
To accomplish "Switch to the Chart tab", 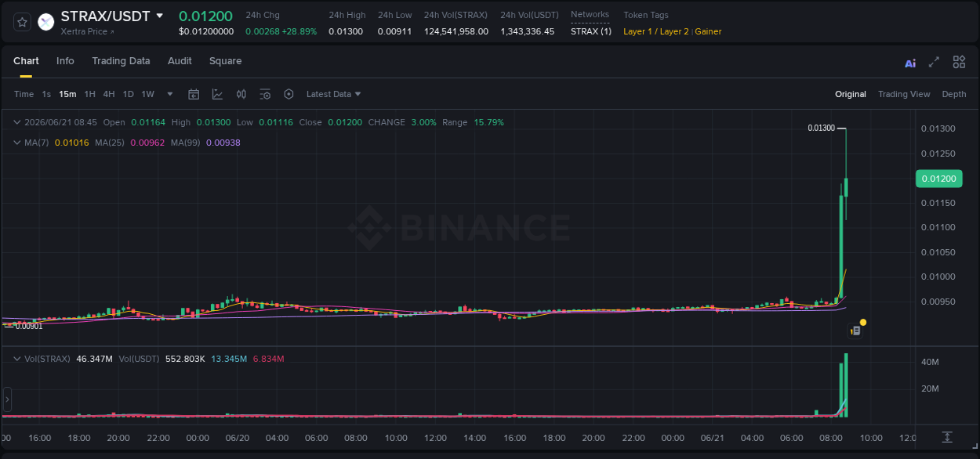I will coord(26,61).
